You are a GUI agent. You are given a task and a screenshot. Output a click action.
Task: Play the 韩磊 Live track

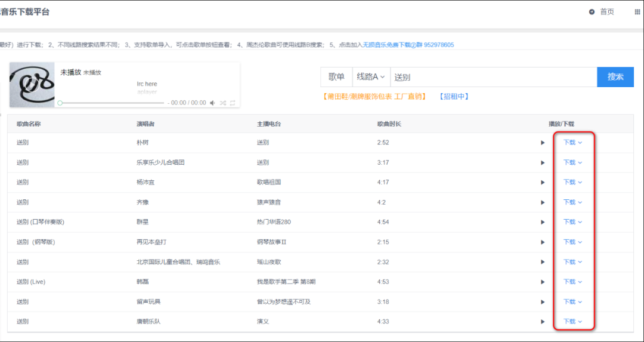[543, 282]
